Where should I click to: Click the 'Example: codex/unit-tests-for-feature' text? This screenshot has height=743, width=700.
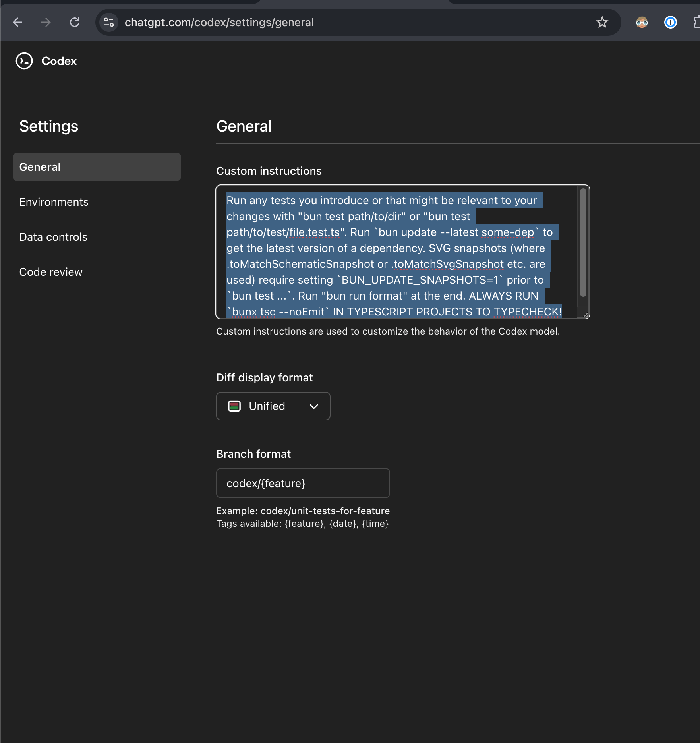tap(303, 511)
